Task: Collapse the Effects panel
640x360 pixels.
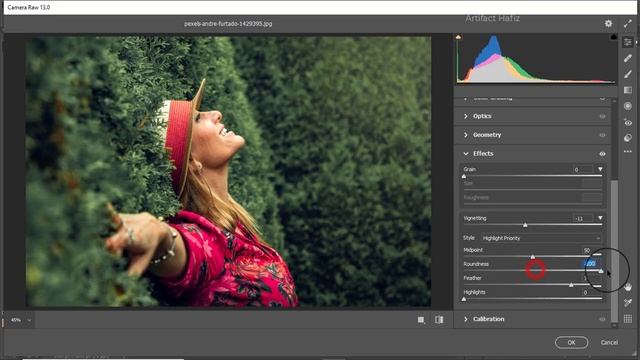Action: [x=466, y=154]
